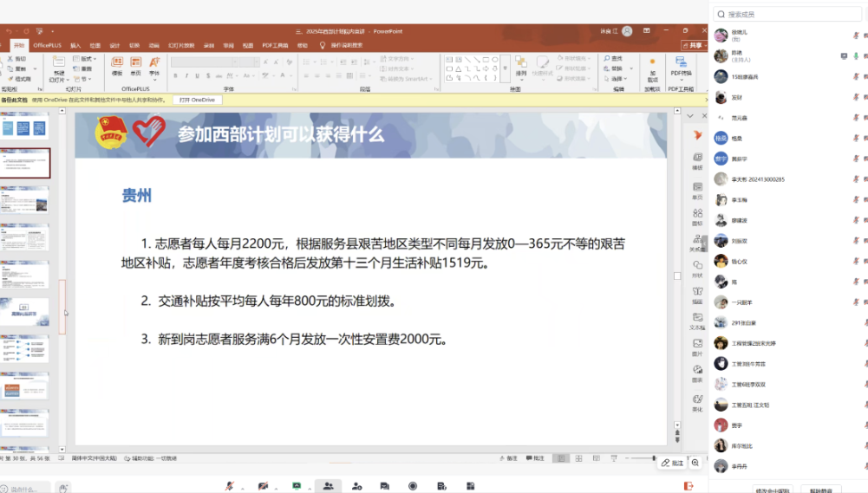Toggle bold formatting in font group
868x493 pixels.
(x=175, y=75)
